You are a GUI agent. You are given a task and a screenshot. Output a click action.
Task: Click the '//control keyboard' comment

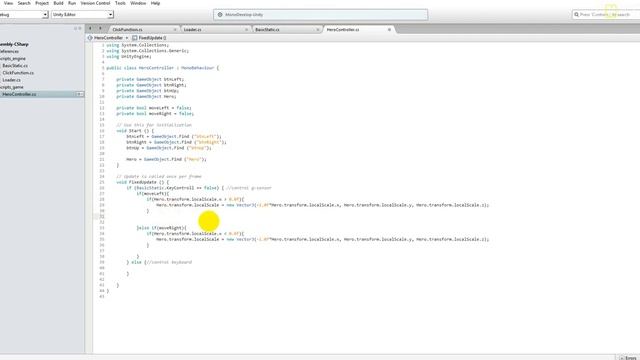(x=169, y=262)
